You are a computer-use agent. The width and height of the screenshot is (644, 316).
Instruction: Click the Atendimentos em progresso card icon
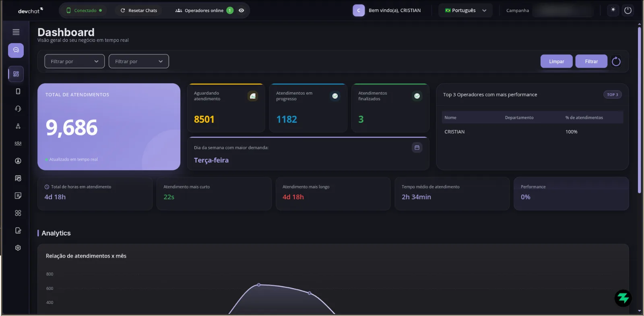click(x=335, y=96)
